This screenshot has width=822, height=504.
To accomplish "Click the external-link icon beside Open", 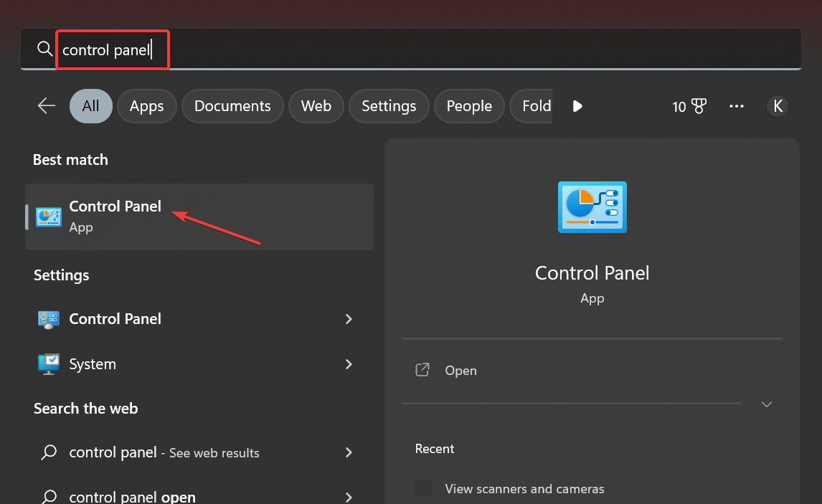I will coord(422,370).
